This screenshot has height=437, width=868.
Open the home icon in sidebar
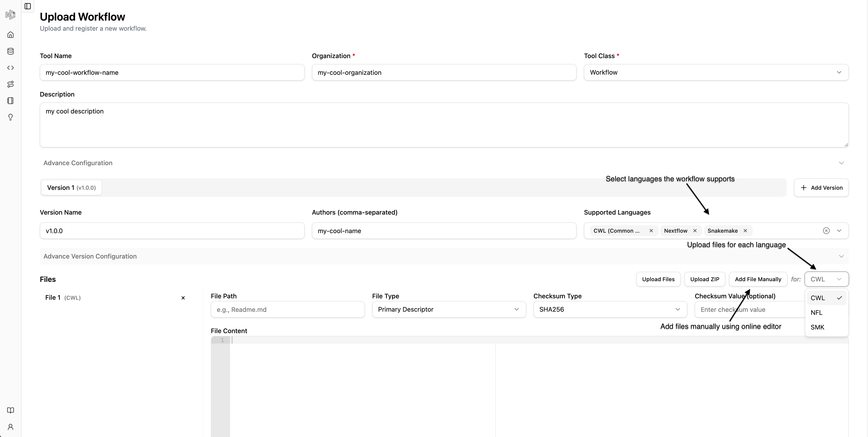coord(11,35)
